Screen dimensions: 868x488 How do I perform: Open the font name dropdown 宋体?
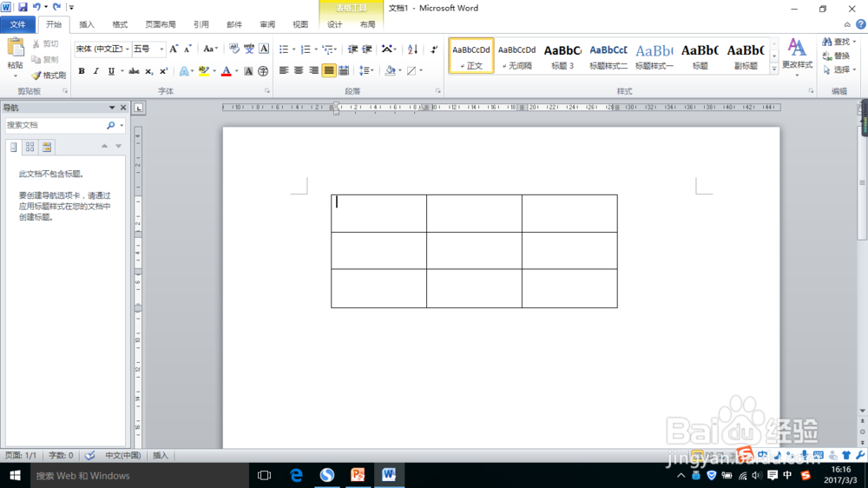tap(128, 49)
